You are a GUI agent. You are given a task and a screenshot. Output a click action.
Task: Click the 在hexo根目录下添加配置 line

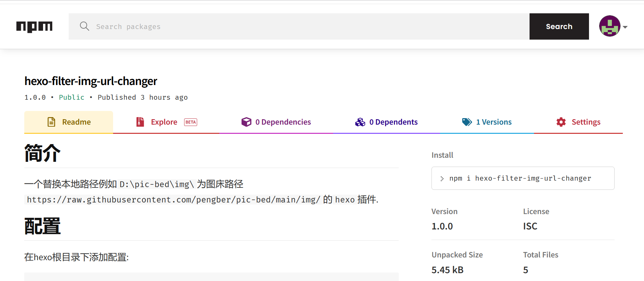77,257
